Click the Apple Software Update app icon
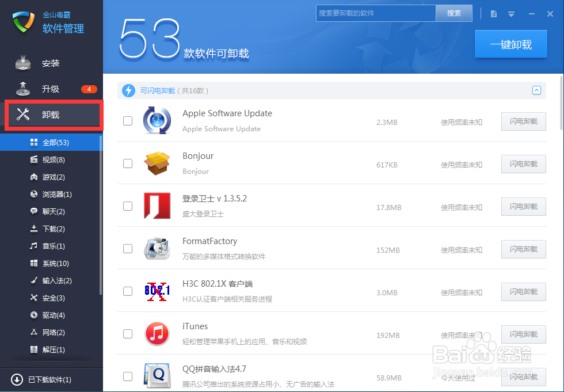This screenshot has height=392, width=564. (157, 120)
